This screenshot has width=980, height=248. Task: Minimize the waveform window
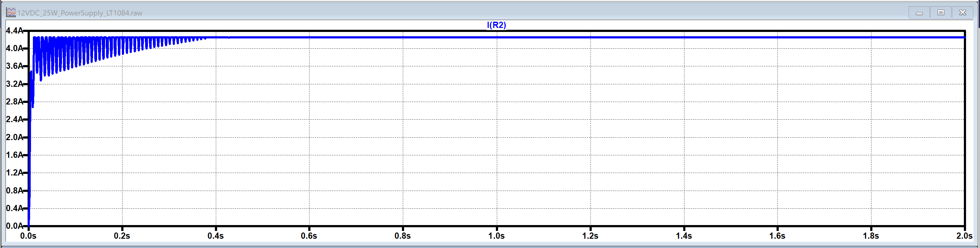point(919,12)
